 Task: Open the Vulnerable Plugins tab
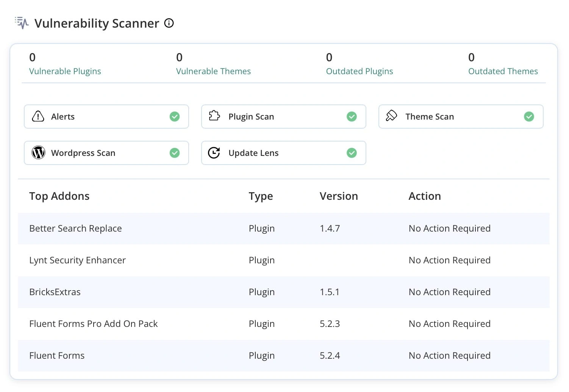pyautogui.click(x=65, y=71)
